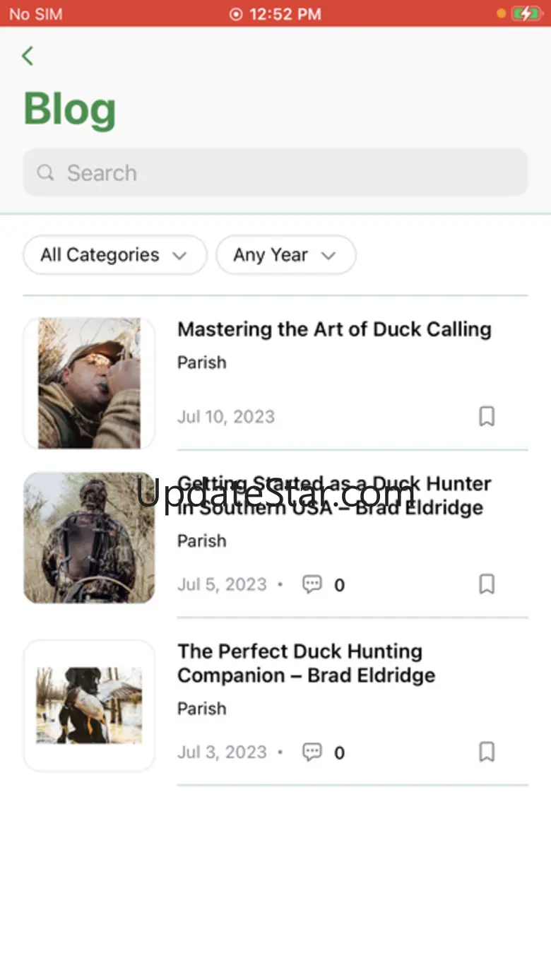
Task: Open Mastering the Art of Duck Calling
Action: 334,329
